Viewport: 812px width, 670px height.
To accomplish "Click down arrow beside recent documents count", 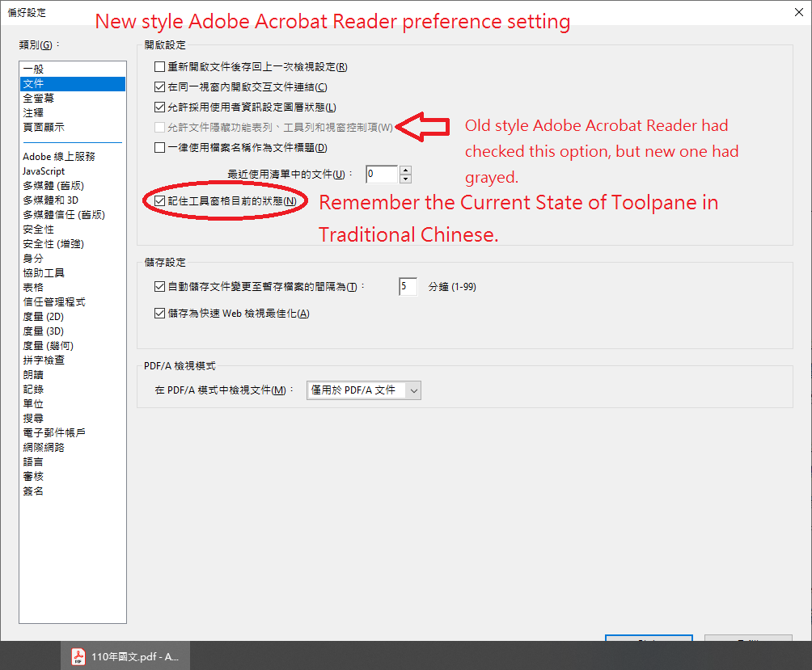I will (x=405, y=178).
